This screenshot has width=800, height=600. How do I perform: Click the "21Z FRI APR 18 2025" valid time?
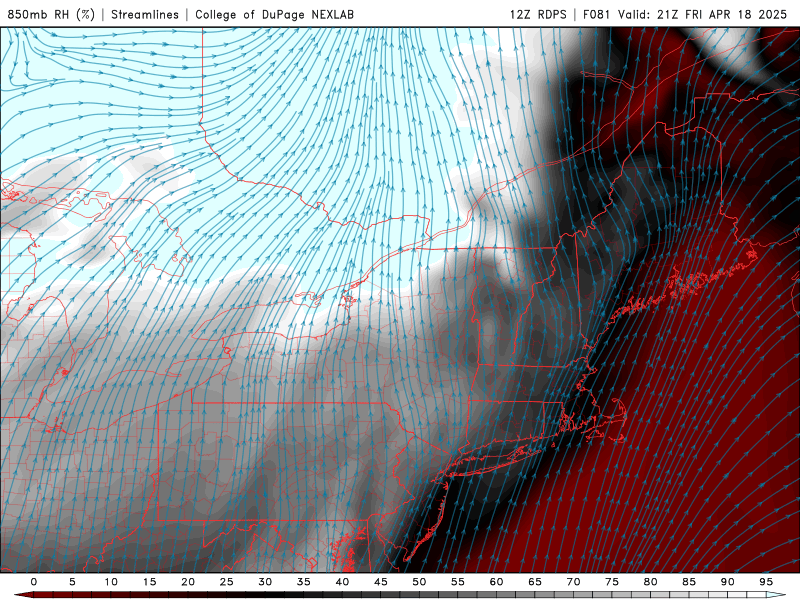[722, 14]
